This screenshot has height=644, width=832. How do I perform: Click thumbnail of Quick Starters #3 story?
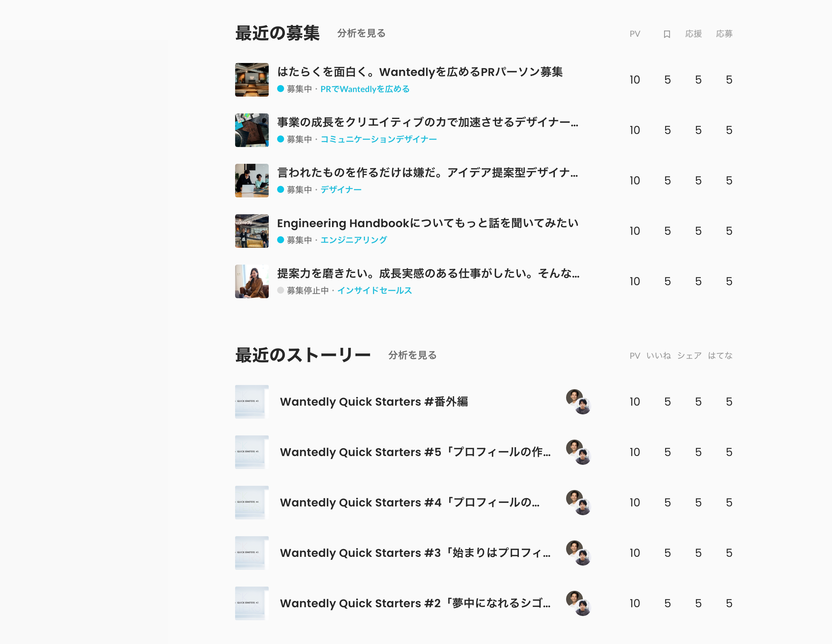[x=252, y=553]
